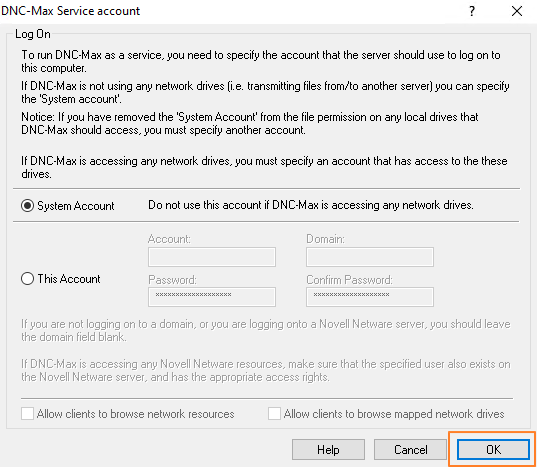Tick Allow clients to browse mapped network drives
The image size is (537, 467).
pyautogui.click(x=274, y=414)
